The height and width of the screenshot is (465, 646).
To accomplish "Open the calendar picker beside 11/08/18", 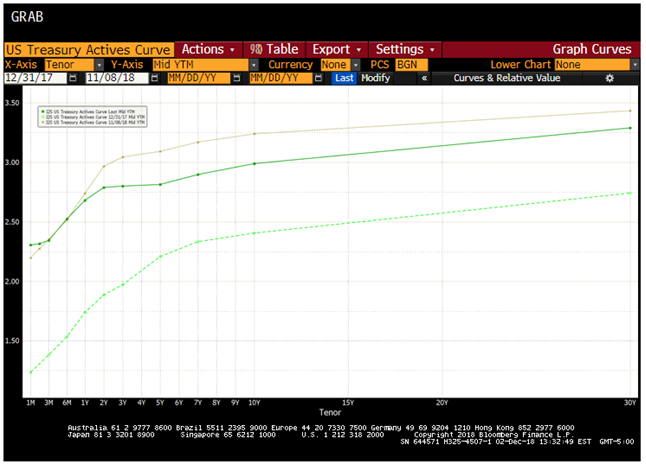I will coord(155,78).
